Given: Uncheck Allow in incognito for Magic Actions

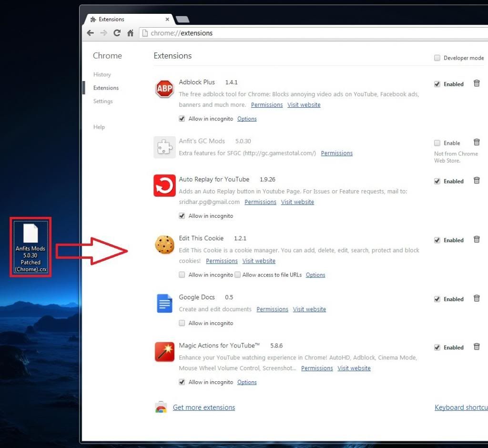Looking at the screenshot, I should [x=182, y=382].
